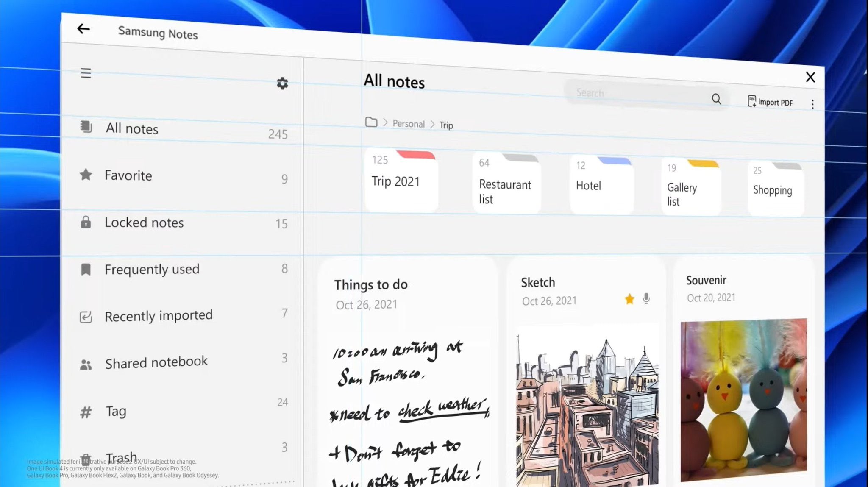
Task: Click the Shared notebook people icon
Action: (86, 365)
